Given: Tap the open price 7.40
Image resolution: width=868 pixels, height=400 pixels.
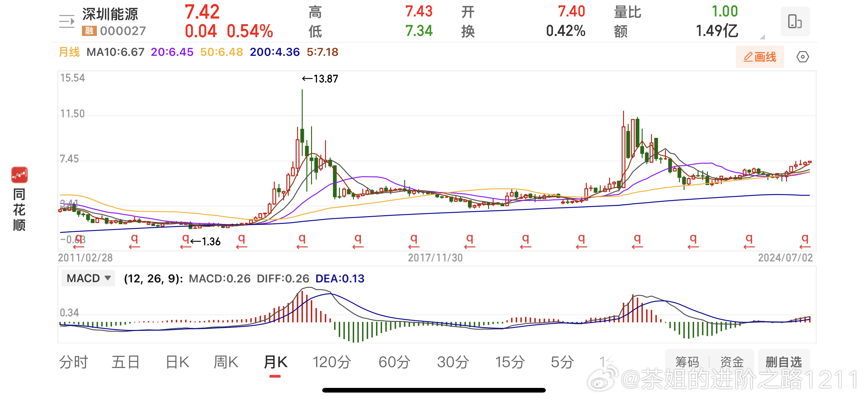Looking at the screenshot, I should tap(572, 11).
